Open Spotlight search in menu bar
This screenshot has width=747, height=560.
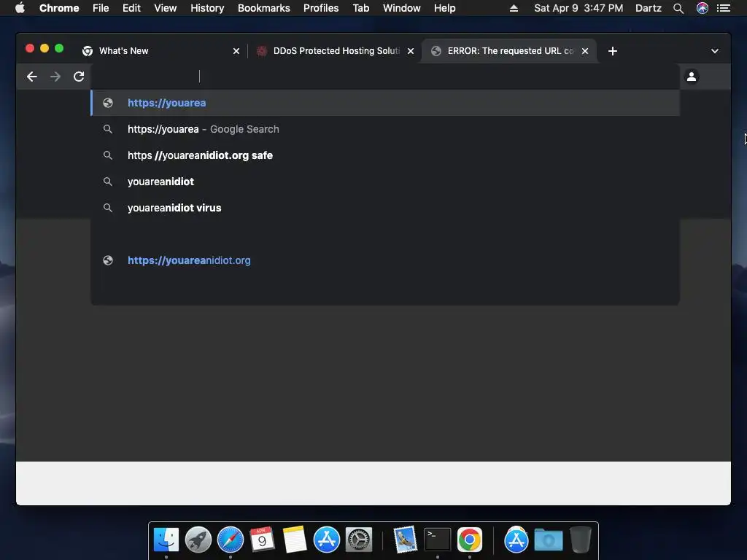(678, 8)
